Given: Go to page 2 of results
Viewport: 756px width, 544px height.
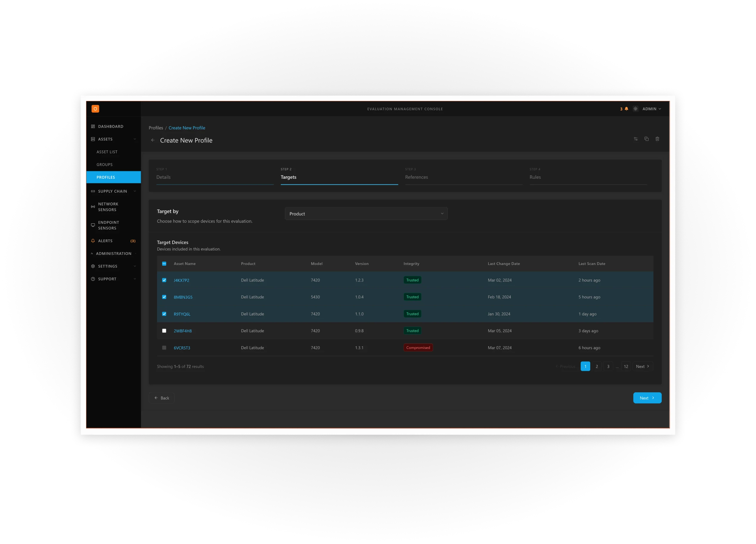Looking at the screenshot, I should coord(597,366).
